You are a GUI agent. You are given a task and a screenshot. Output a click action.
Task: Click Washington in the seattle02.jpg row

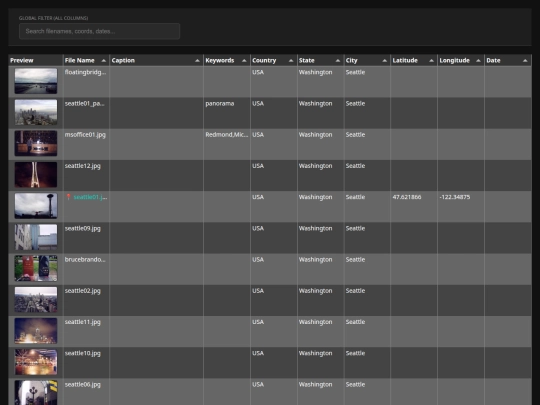[315, 291]
